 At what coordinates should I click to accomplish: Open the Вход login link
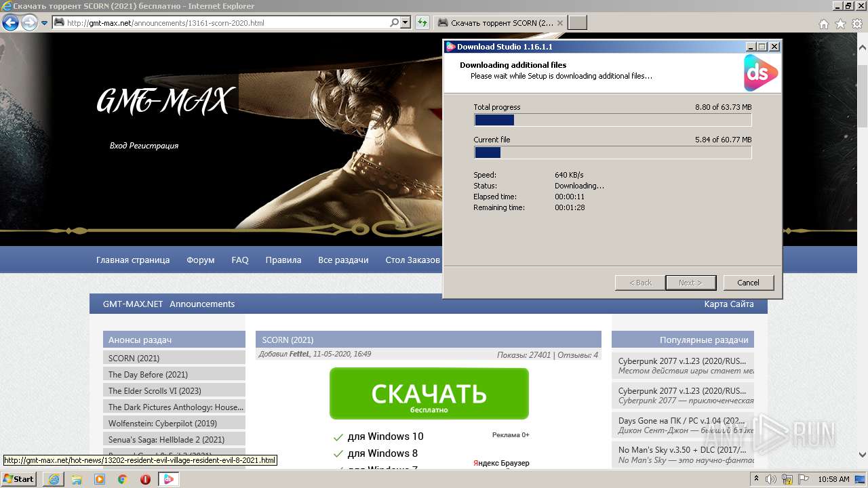(x=119, y=146)
